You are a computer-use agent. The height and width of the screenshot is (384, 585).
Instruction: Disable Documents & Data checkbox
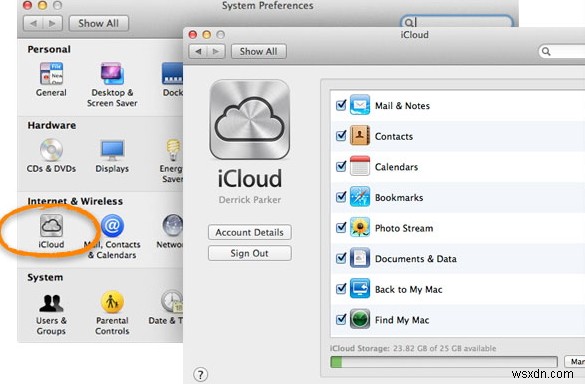(341, 258)
